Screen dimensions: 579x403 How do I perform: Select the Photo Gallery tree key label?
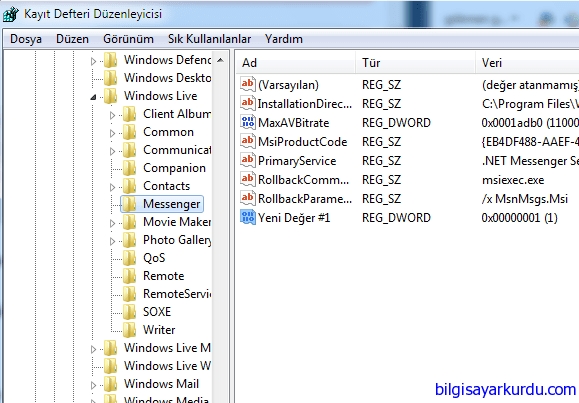click(x=177, y=240)
